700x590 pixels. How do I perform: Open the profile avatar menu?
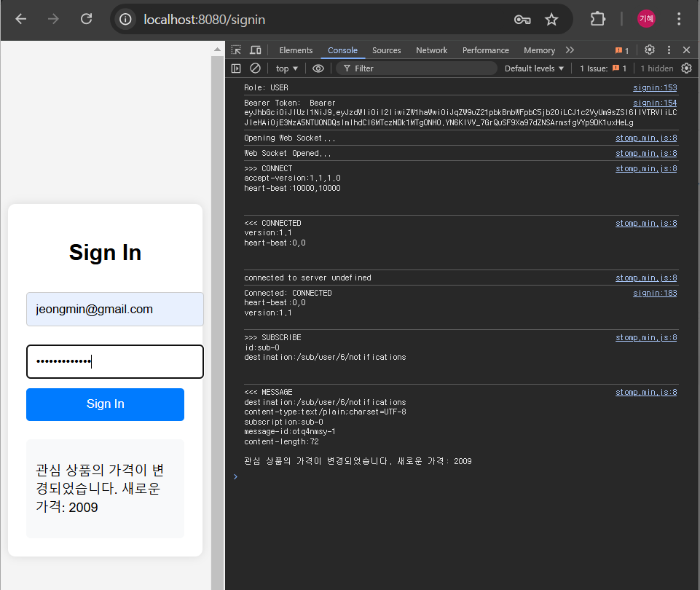[x=646, y=19]
